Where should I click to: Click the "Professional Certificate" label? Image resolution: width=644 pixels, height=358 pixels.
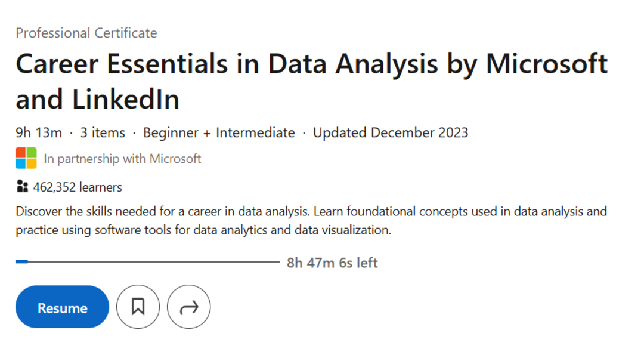pyautogui.click(x=86, y=33)
